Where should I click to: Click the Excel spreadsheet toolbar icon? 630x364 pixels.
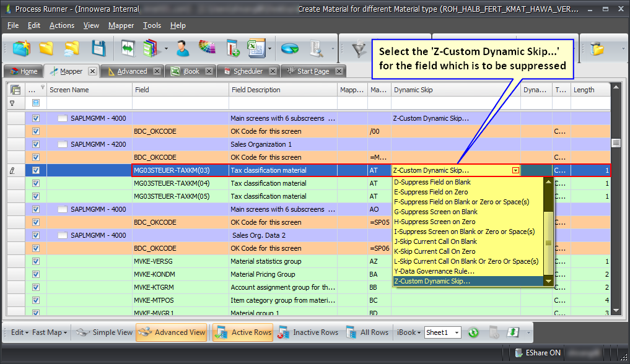[256, 48]
